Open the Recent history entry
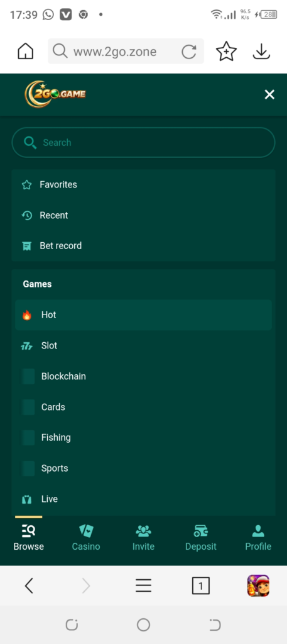 [x=143, y=215]
